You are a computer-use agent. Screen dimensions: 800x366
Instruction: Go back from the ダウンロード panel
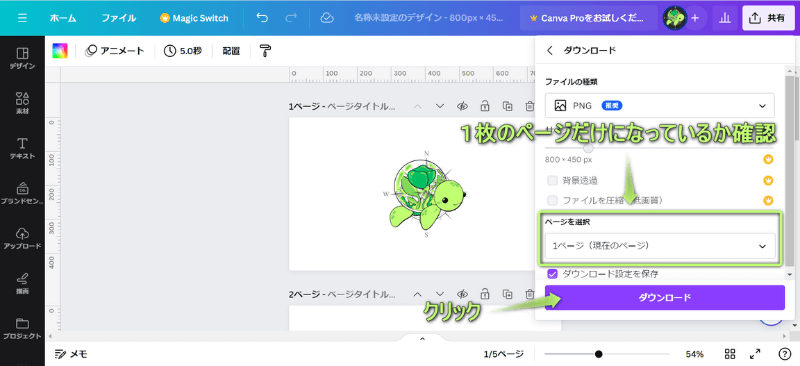click(x=549, y=50)
